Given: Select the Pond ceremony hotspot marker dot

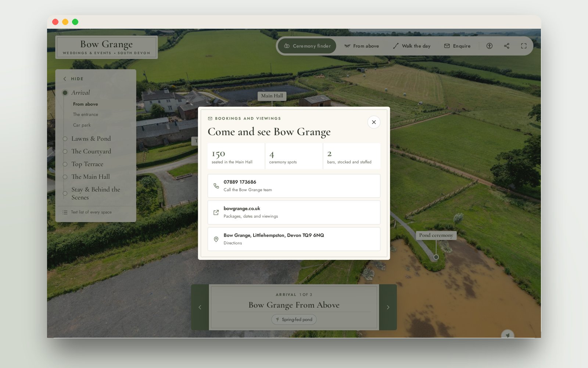Looking at the screenshot, I should [436, 257].
